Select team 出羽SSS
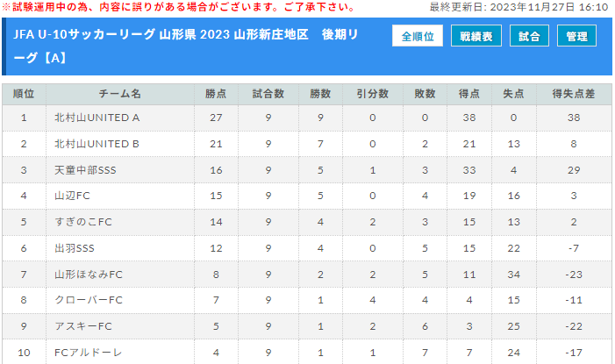Screen dimensions: 615x364 75,248
